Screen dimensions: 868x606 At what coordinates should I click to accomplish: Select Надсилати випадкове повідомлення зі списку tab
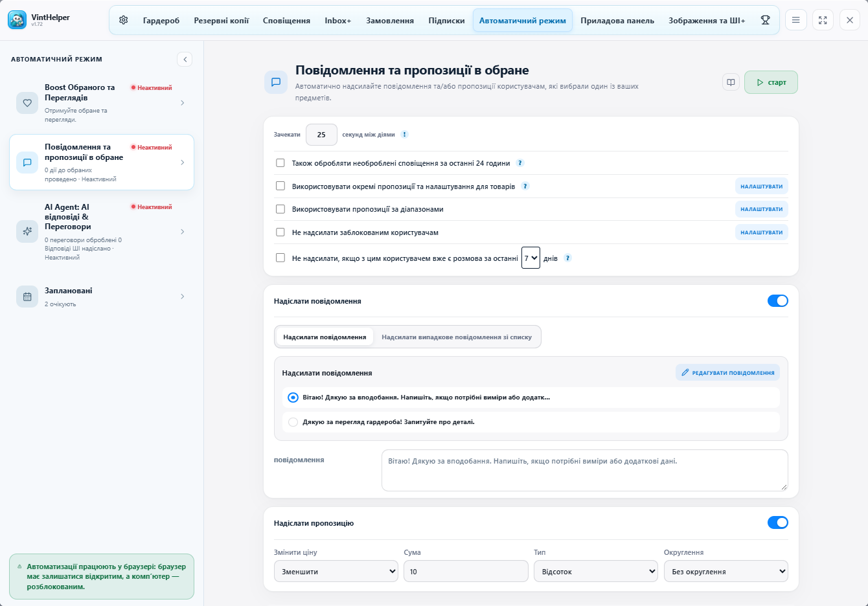(457, 337)
